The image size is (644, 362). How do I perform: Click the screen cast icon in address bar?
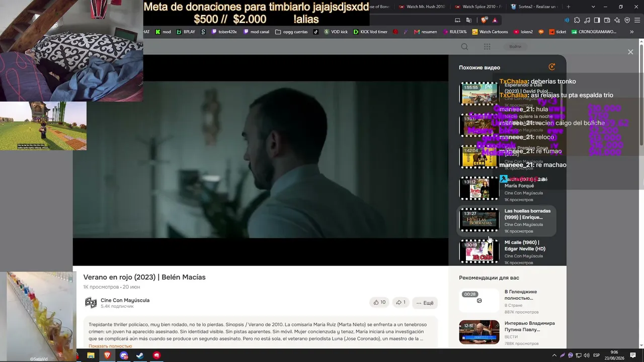(x=457, y=20)
